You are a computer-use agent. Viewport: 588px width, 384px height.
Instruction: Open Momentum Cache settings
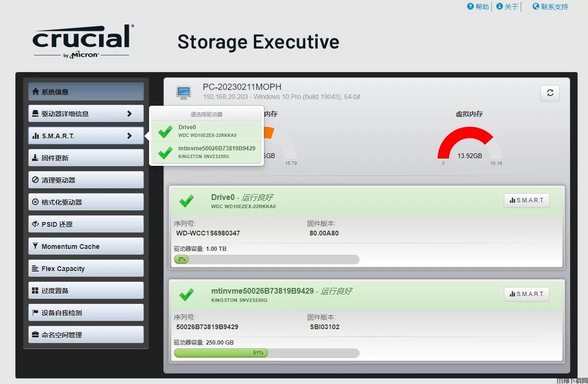click(x=86, y=246)
